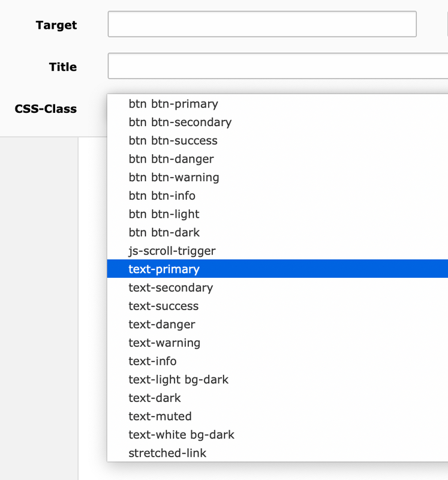Select btn btn-danger in dropdown
Viewport: 448px width, 480px height.
click(x=278, y=159)
